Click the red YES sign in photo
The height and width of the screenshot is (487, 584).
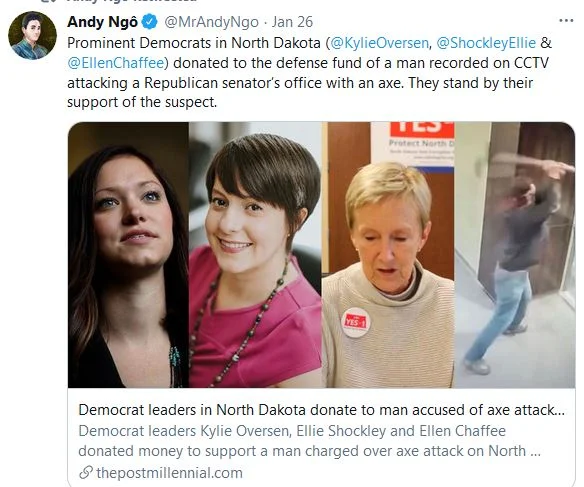(422, 129)
